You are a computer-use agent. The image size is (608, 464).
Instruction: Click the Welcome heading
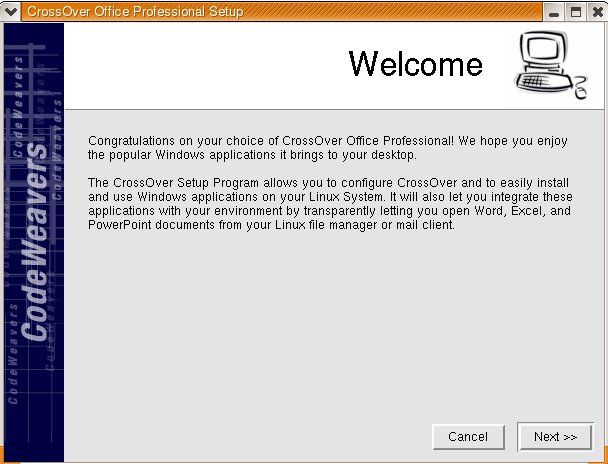tap(415, 64)
